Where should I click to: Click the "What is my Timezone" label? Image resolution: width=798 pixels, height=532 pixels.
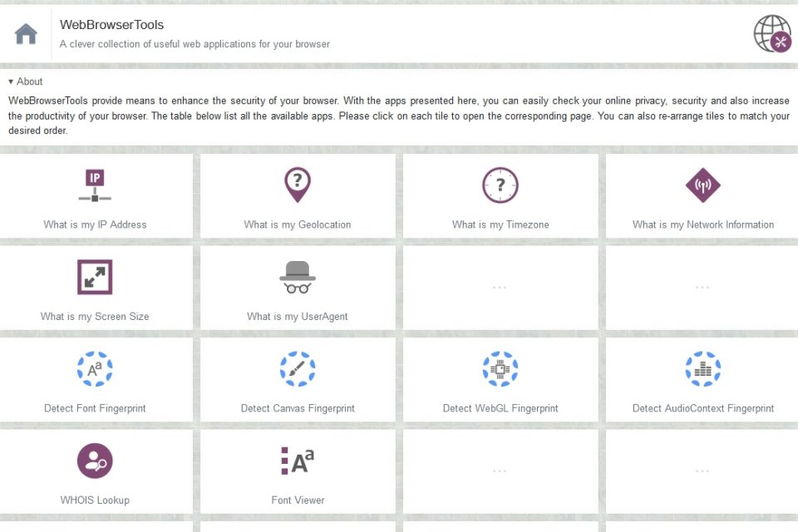(x=500, y=224)
